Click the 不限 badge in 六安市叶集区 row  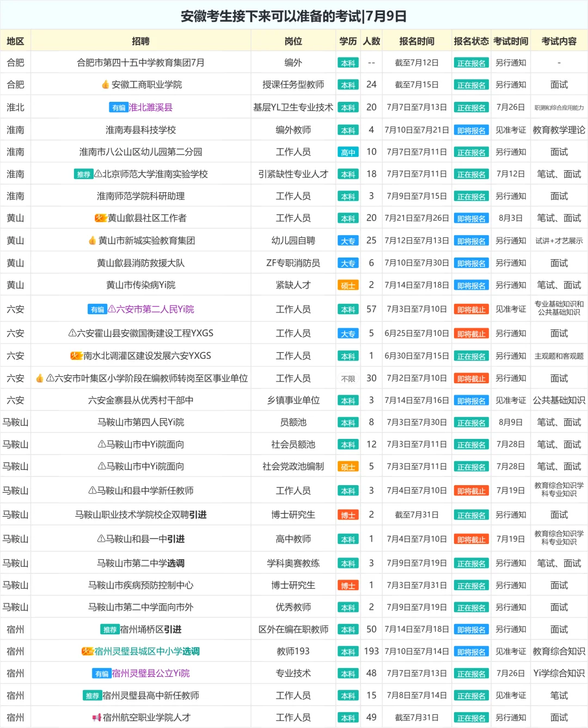click(x=348, y=379)
